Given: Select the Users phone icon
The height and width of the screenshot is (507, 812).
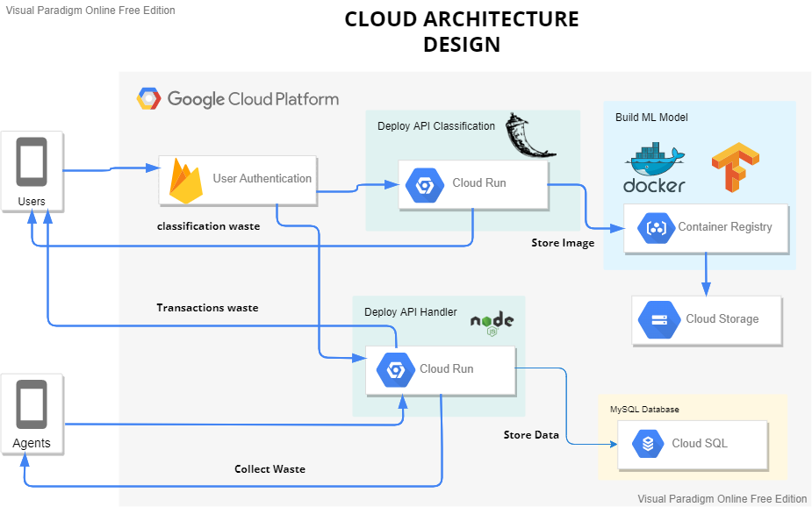Looking at the screenshot, I should click(32, 162).
